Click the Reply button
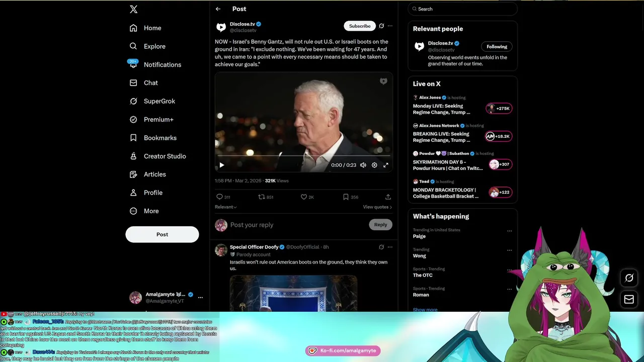The image size is (644, 362). pos(380,225)
